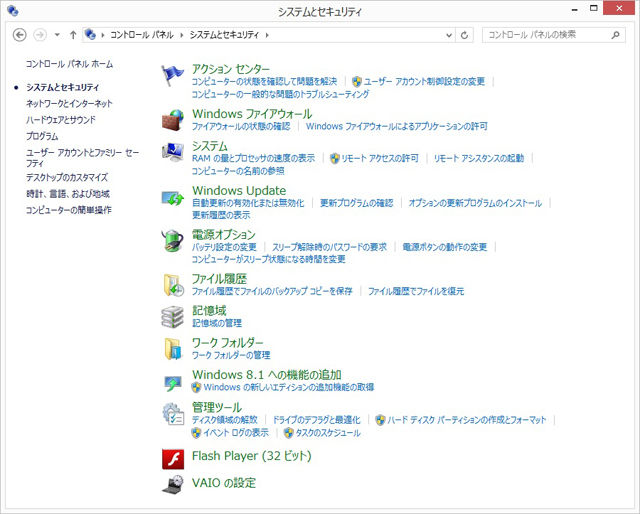640x514 pixels.
Task: Open the ワーク フォルダー heading link
Action: pos(228,342)
